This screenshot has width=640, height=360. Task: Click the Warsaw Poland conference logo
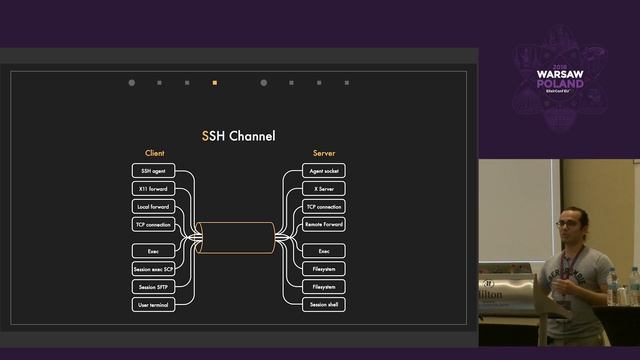click(560, 78)
